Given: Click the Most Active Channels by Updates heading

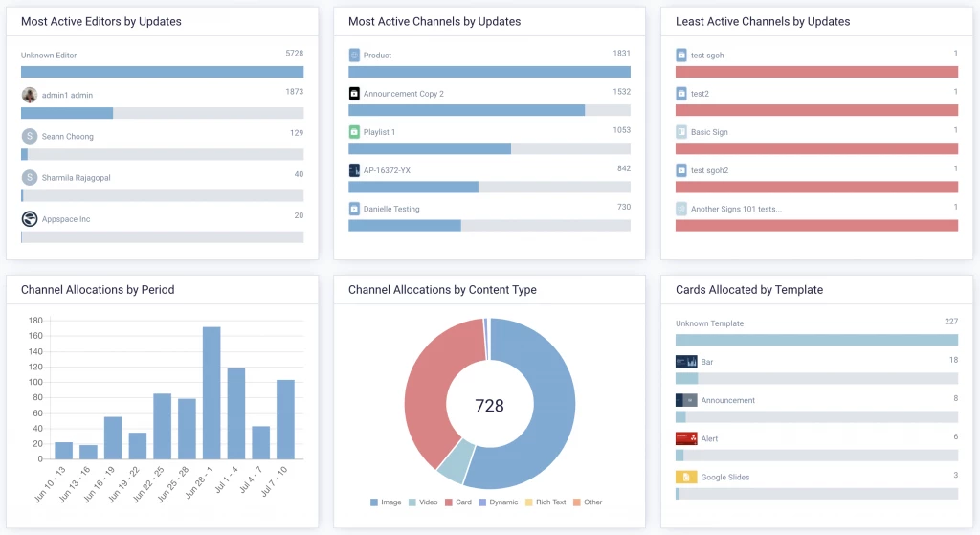Looking at the screenshot, I should pos(434,21).
